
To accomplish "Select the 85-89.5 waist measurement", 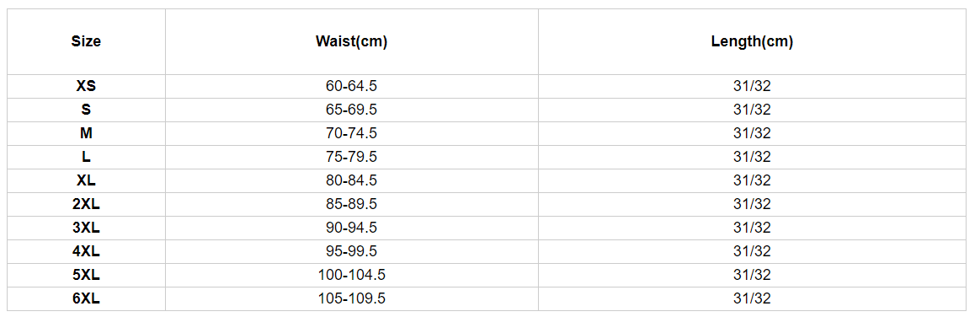I will click(351, 205).
